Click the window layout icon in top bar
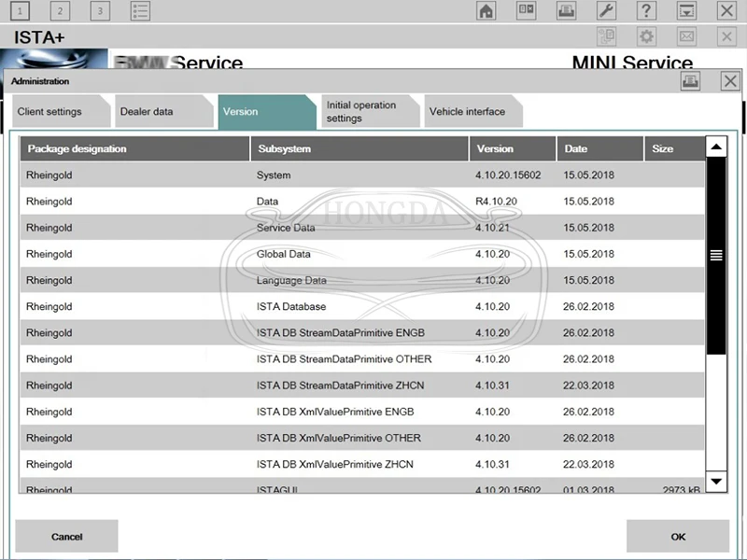Viewport: 747px width, 560px height. (x=527, y=10)
